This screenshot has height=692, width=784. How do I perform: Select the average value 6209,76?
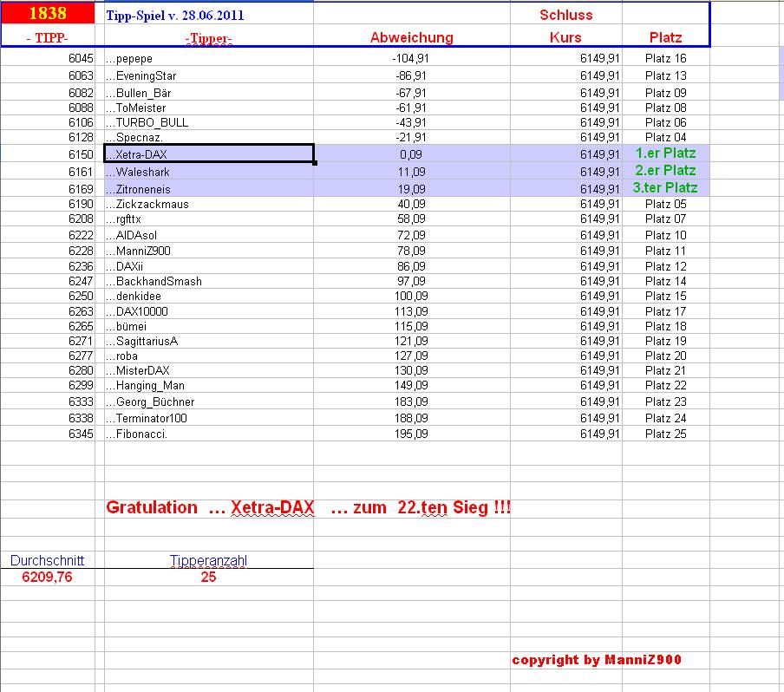[x=47, y=577]
